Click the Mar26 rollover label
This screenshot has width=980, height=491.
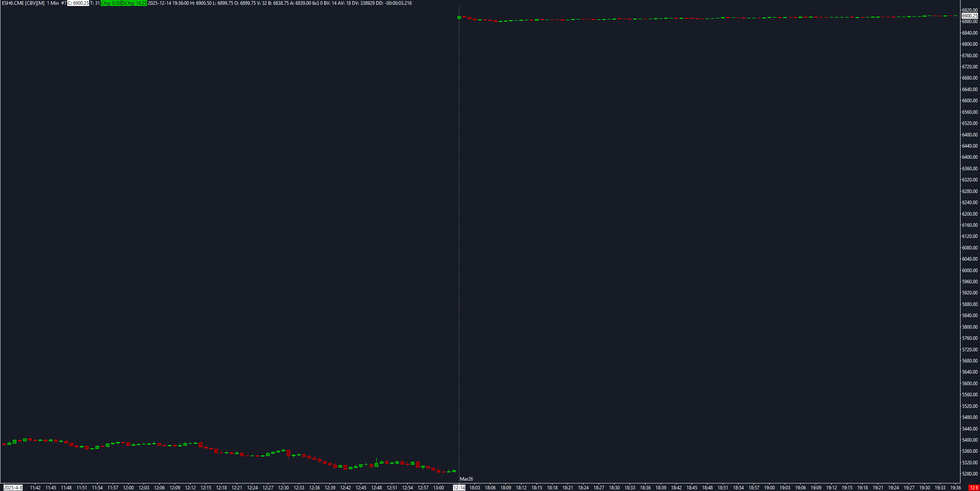click(x=466, y=479)
